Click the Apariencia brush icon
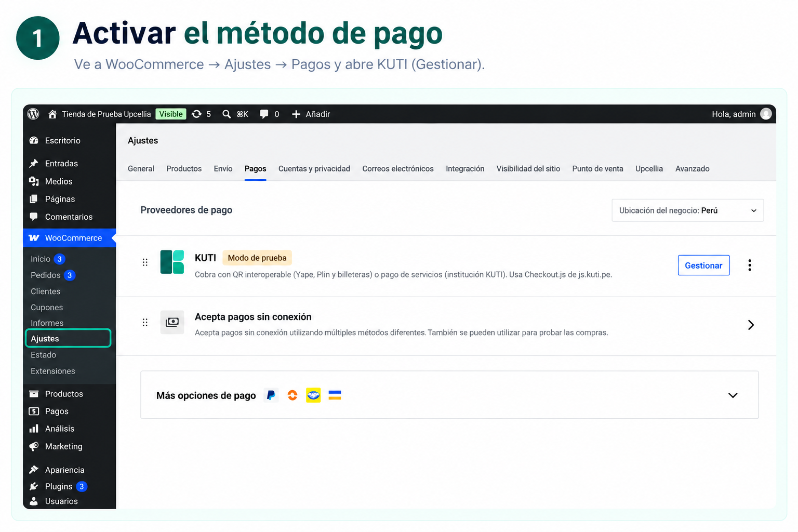The height and width of the screenshot is (532, 798). pos(34,470)
